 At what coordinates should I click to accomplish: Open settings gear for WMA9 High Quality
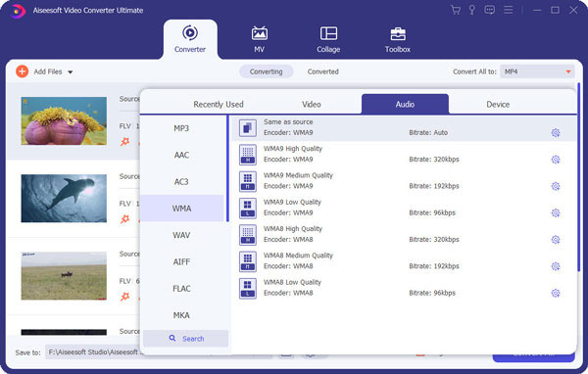point(556,160)
